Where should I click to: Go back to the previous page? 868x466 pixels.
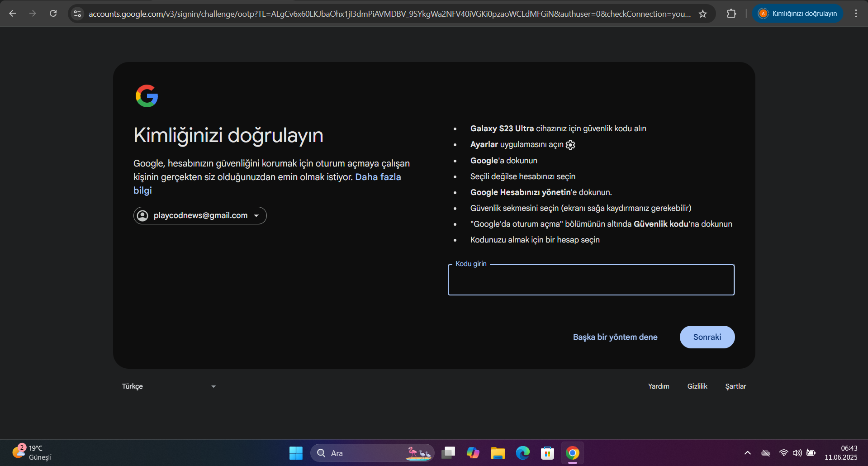click(13, 14)
